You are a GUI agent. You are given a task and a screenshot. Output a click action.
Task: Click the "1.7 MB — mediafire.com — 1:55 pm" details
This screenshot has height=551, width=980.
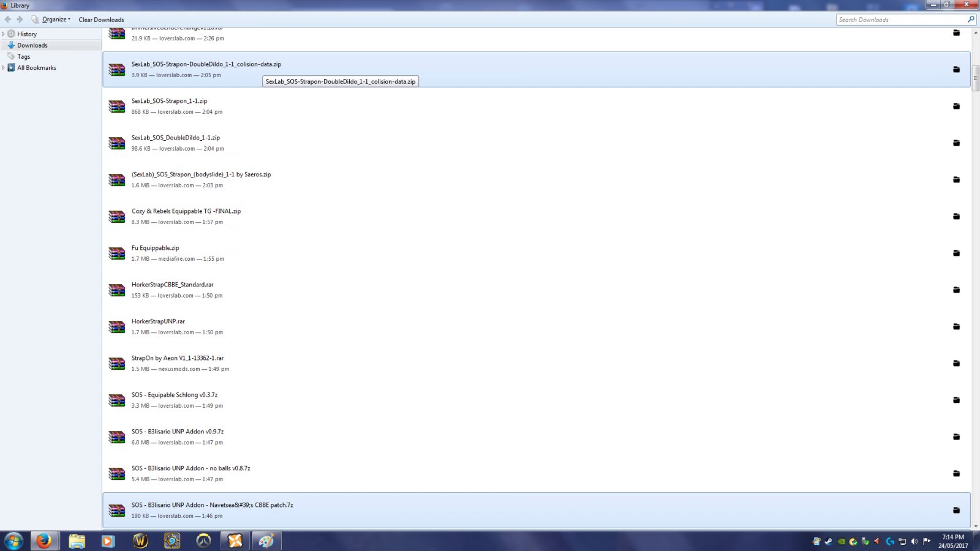click(x=178, y=259)
